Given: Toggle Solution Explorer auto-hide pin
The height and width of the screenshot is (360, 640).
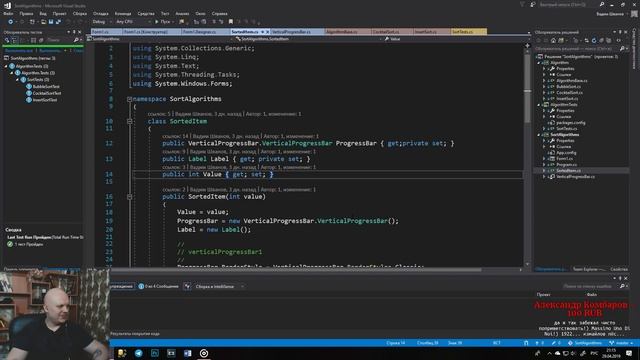Looking at the screenshot, I should tap(620, 32).
